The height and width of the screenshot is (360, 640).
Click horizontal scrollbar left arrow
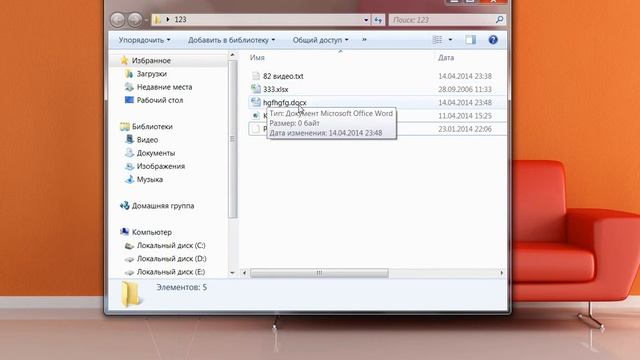pos(244,273)
